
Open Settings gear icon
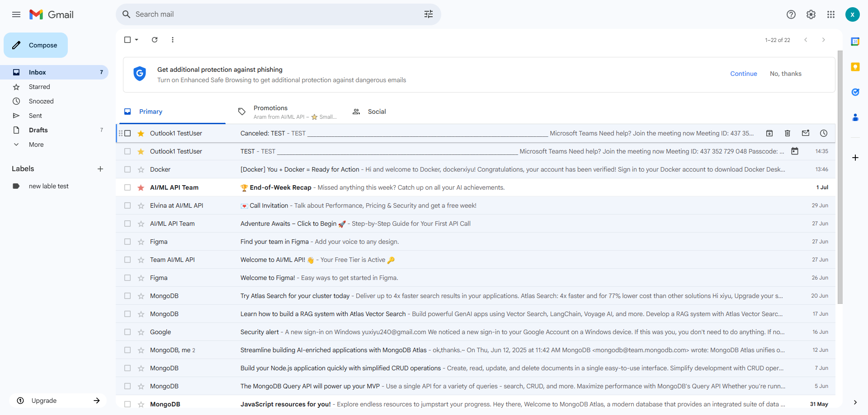811,14
